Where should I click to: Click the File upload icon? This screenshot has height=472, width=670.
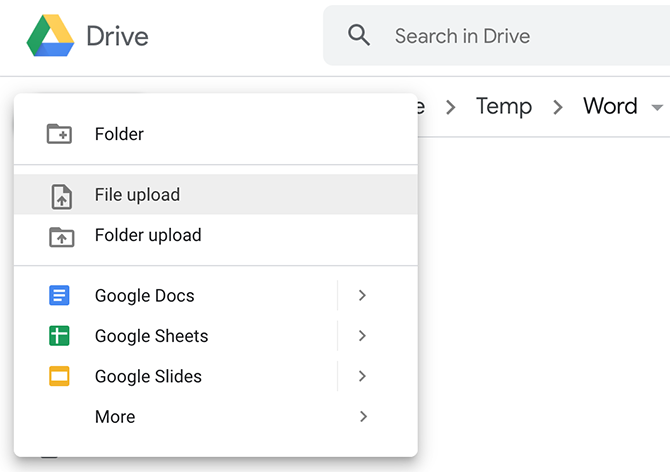[x=61, y=196]
